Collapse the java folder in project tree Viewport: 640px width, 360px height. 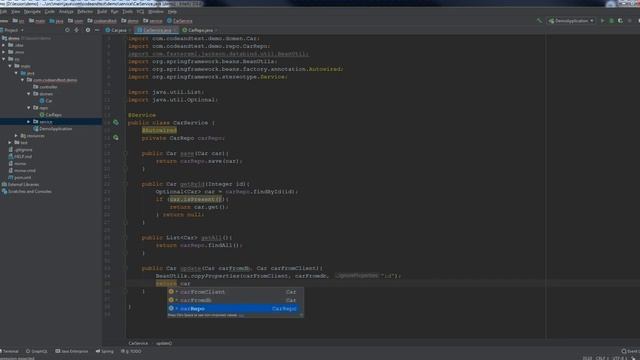(x=16, y=73)
